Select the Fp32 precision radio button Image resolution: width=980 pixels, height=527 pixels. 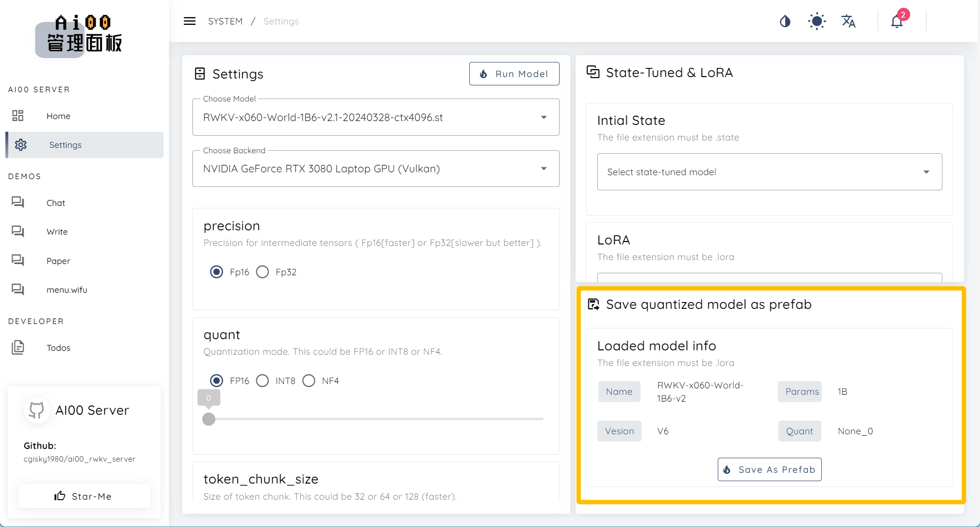[x=263, y=272]
